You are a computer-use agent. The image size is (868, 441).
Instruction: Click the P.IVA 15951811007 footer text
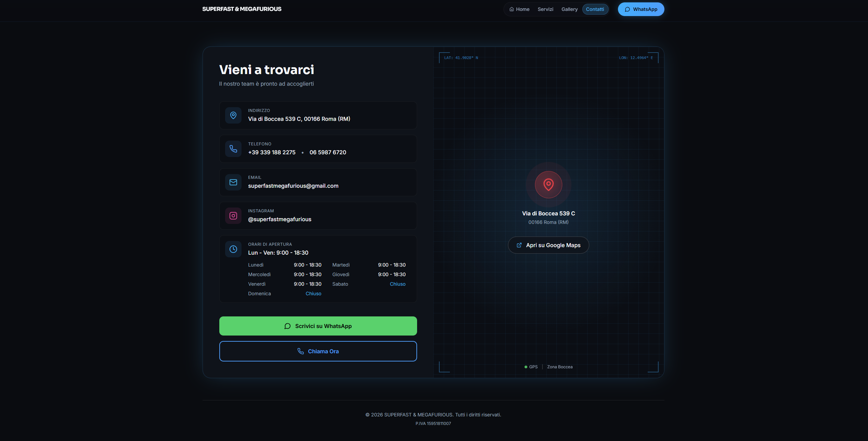433,424
